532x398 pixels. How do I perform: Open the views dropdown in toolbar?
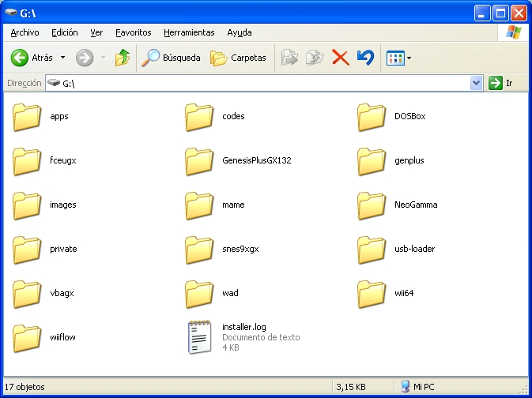(398, 58)
